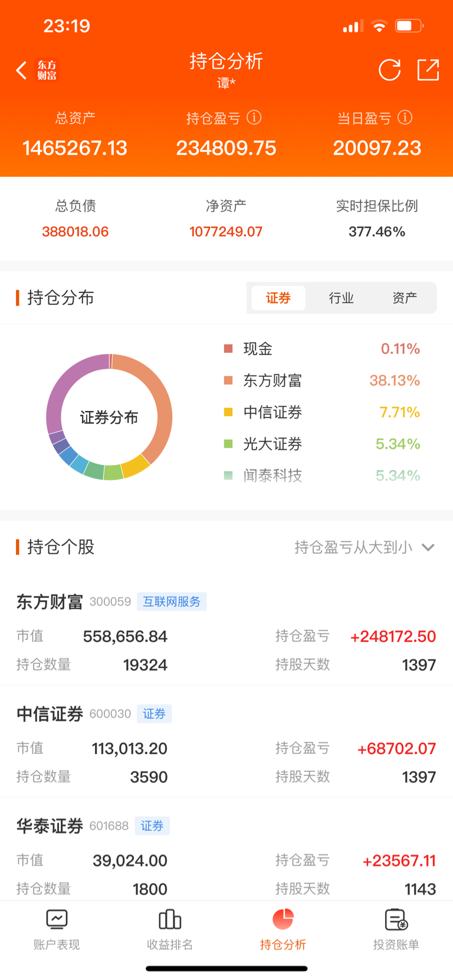Tap account name 谭*
Image resolution: width=453 pixels, height=980 pixels.
pyautogui.click(x=226, y=83)
